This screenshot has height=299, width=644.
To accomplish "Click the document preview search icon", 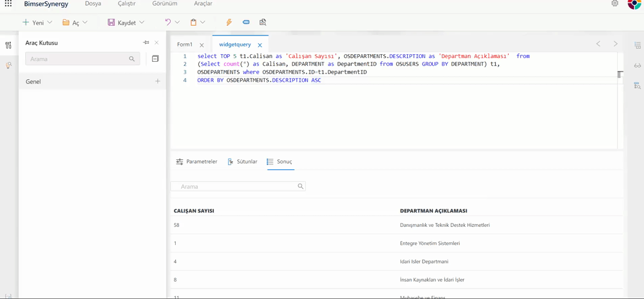I will [x=263, y=23].
